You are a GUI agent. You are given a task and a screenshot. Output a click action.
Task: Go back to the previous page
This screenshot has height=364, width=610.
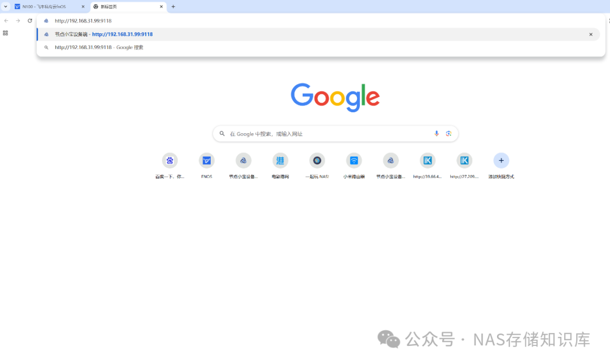click(x=6, y=21)
